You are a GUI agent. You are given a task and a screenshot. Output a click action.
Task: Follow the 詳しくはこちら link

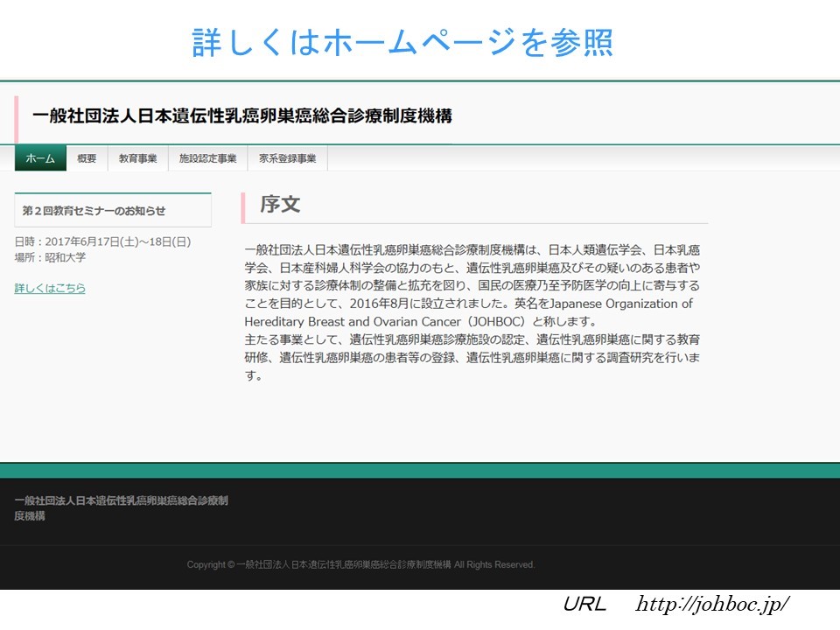point(50,288)
